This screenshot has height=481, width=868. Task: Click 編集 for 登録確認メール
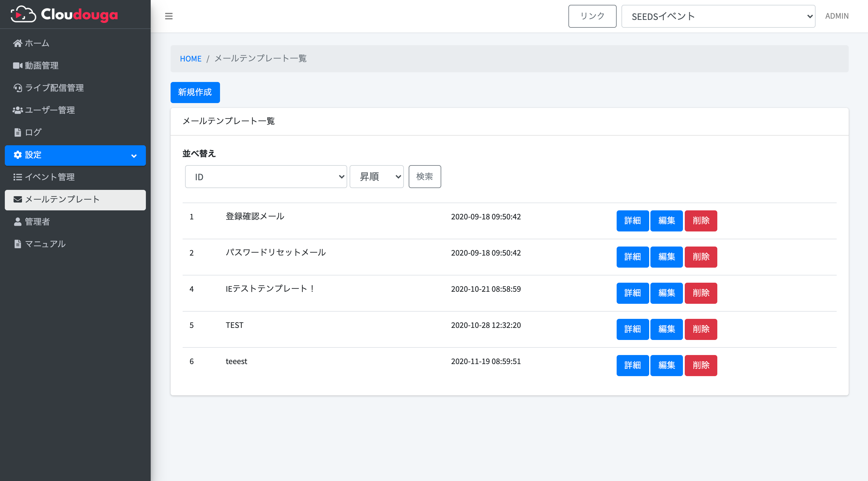(666, 221)
